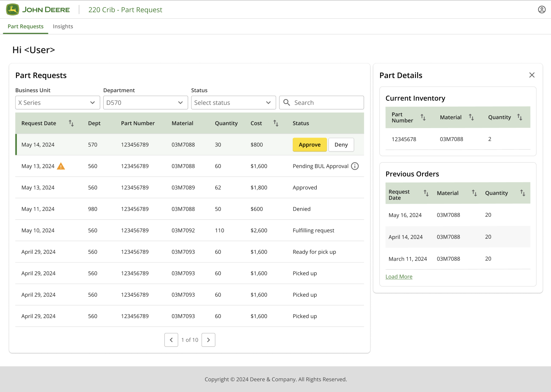Select the May 10, 2024 request date

click(38, 230)
